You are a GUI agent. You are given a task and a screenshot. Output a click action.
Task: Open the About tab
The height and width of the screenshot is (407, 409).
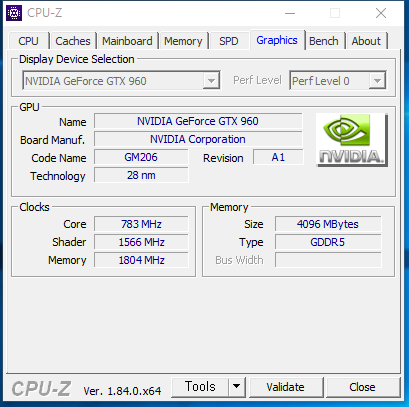click(x=366, y=41)
